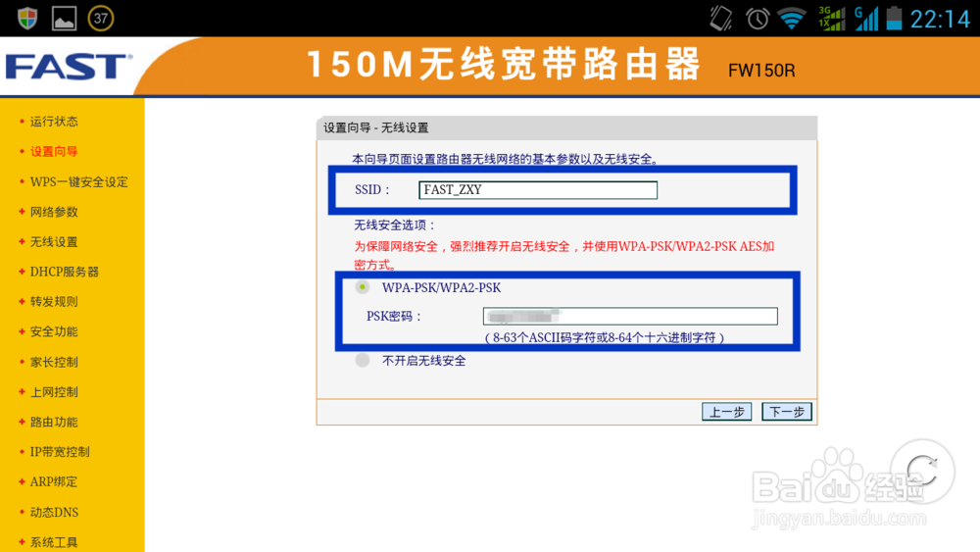Expand ARP绑定 sidebar section
The image size is (980, 552).
[54, 482]
